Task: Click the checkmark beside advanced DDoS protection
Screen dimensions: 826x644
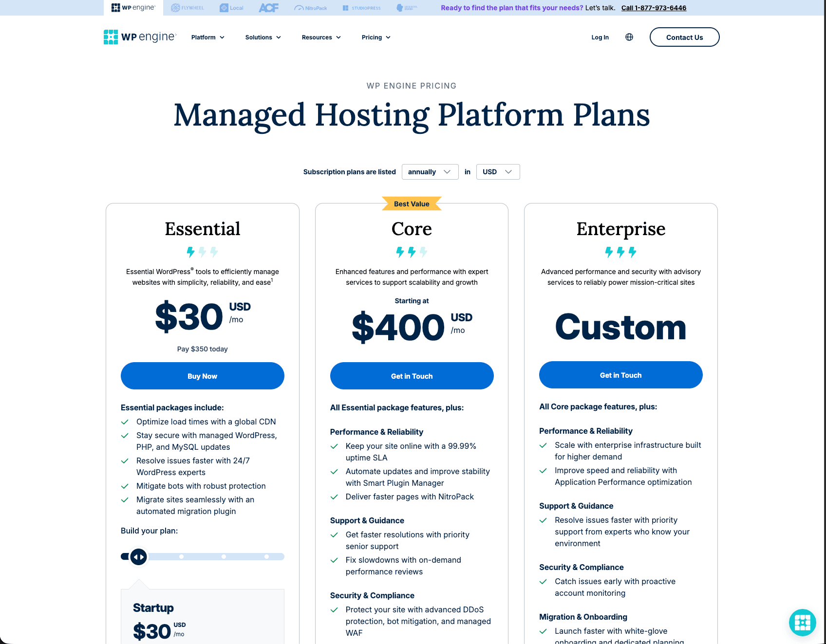Action: pyautogui.click(x=334, y=610)
